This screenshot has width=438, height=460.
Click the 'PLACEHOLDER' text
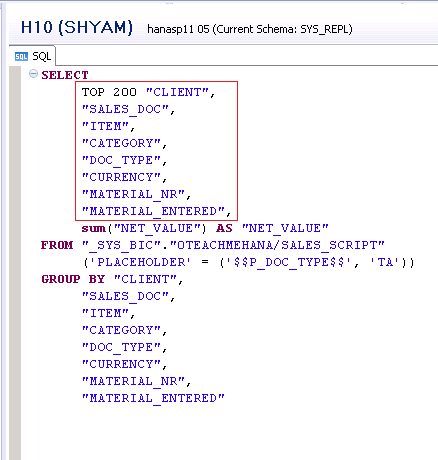(140, 262)
